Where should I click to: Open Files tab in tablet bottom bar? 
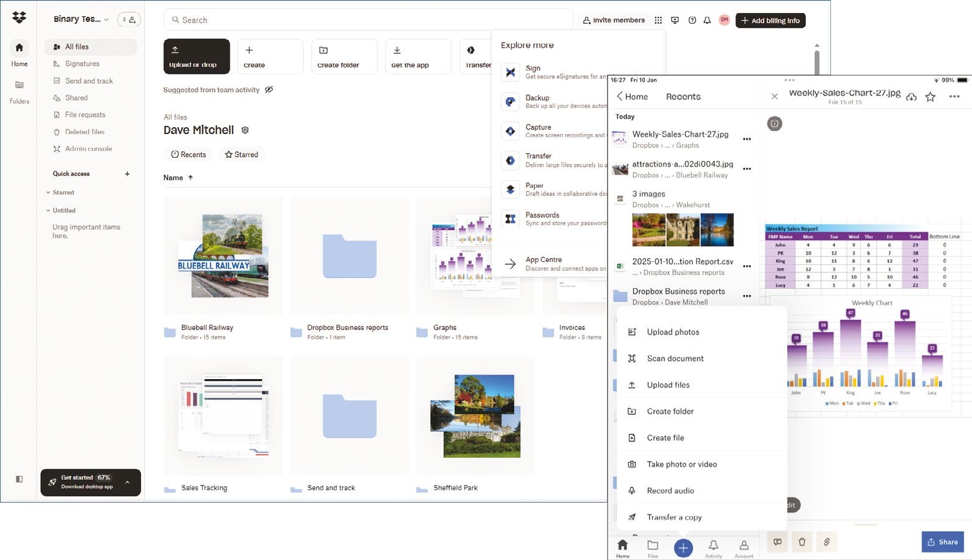click(x=653, y=549)
